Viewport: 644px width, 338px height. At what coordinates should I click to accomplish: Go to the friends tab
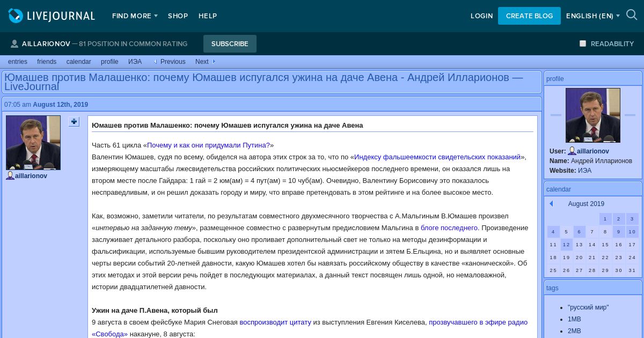pos(47,62)
